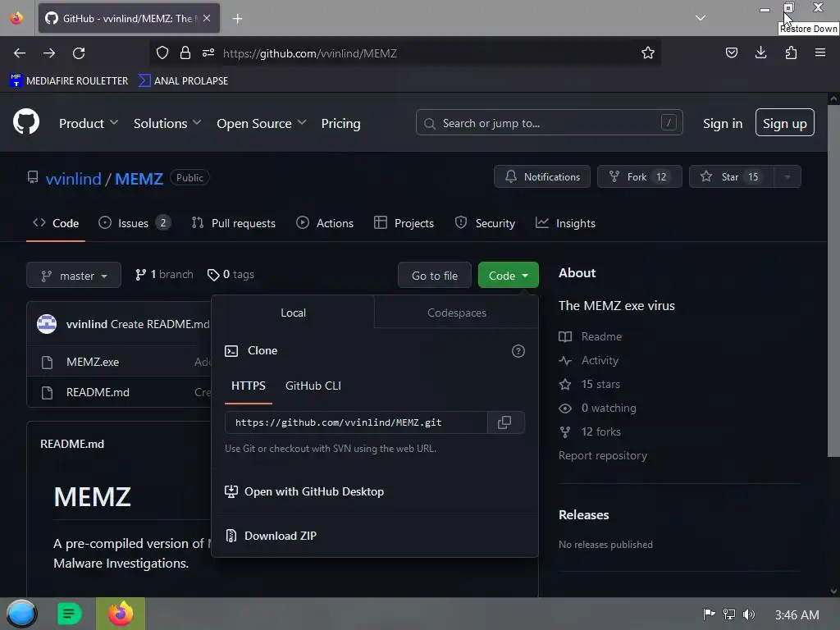The width and height of the screenshot is (840, 630).
Task: Open the Star lists dropdown arrow
Action: tap(787, 177)
